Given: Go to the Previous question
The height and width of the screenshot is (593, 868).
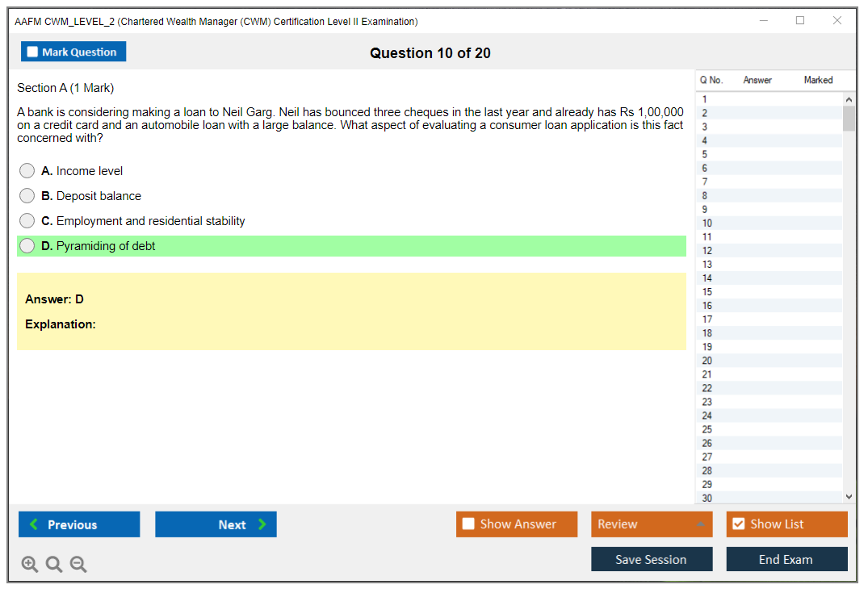Looking at the screenshot, I should 79,524.
